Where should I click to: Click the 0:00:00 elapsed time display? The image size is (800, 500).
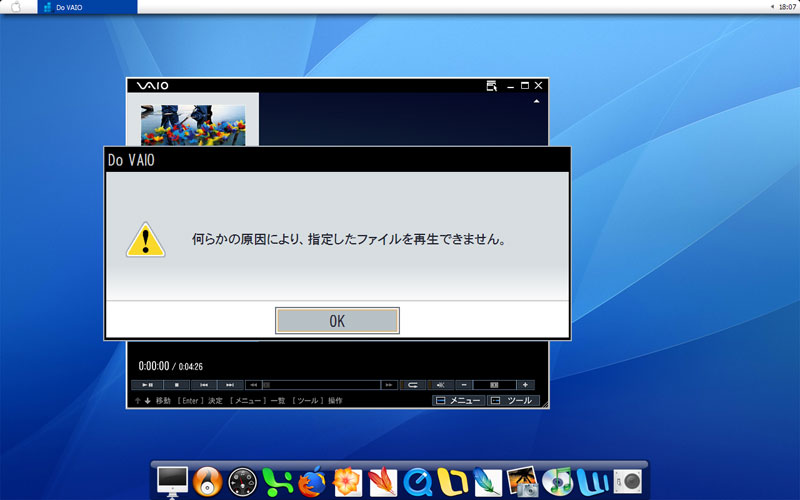coord(154,366)
